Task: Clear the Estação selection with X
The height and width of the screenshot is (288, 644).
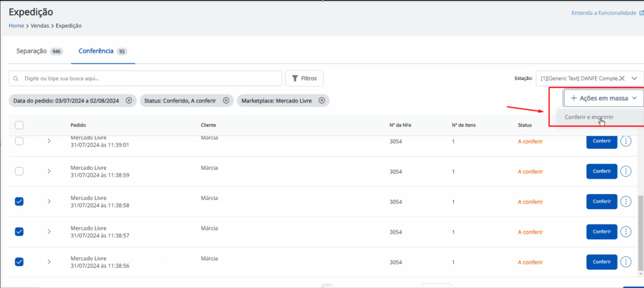Action: point(622,79)
